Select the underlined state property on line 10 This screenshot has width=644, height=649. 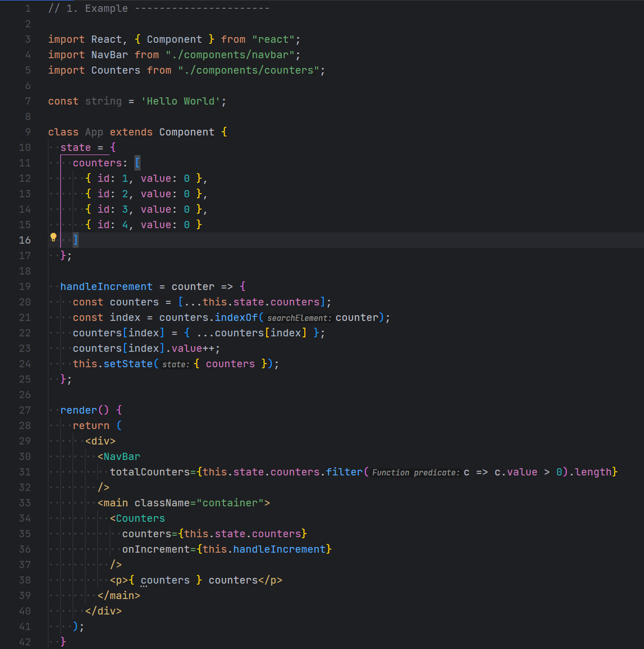pos(75,147)
